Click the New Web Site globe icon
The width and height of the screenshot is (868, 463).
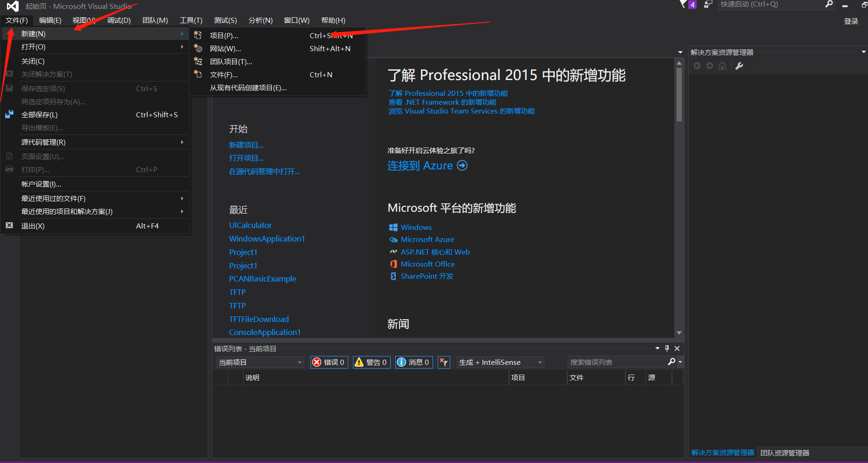(198, 48)
